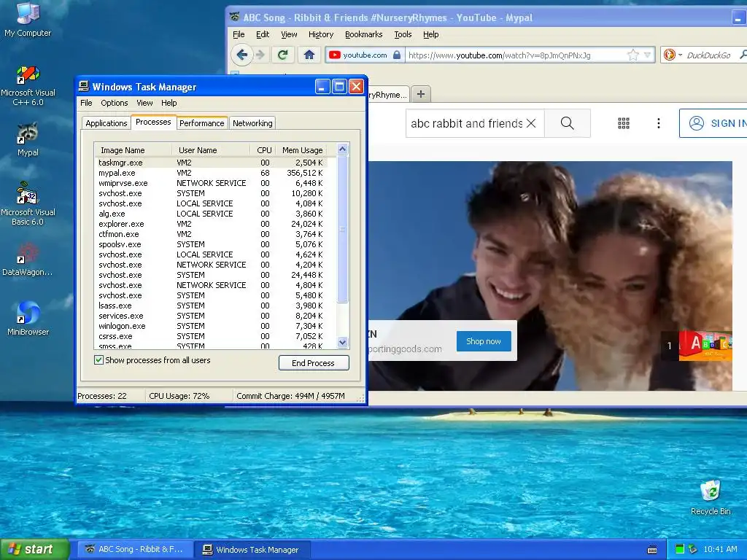This screenshot has height=560, width=747.
Task: Open the View menu in Mypal
Action: (289, 34)
